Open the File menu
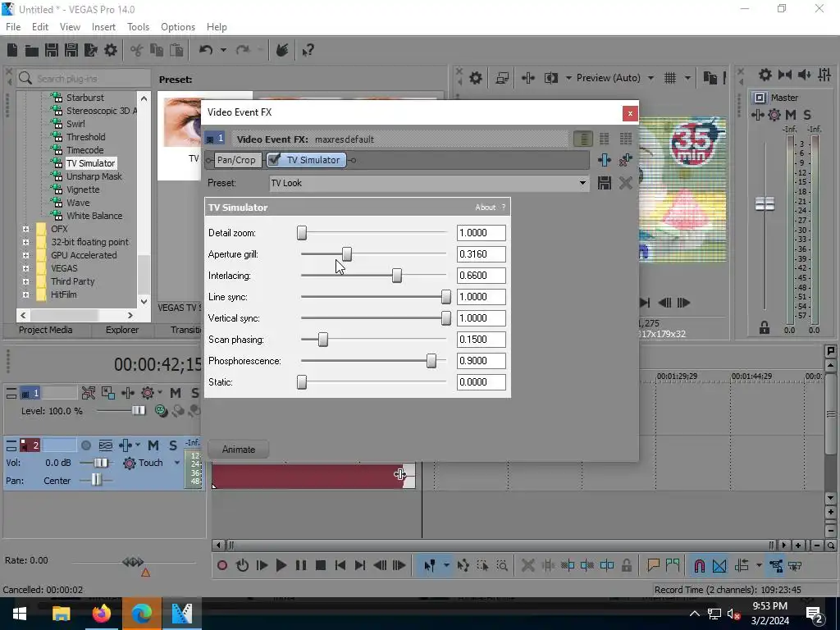Viewport: 840px width, 630px height. click(x=13, y=27)
